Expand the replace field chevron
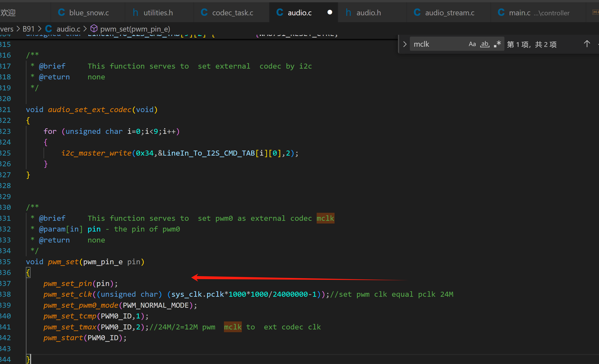 pyautogui.click(x=405, y=44)
